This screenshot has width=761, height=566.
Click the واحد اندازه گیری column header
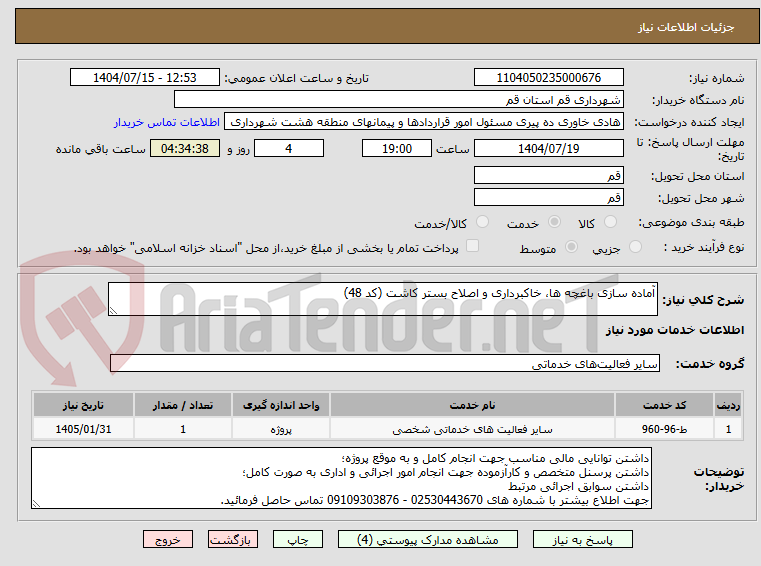point(281,405)
